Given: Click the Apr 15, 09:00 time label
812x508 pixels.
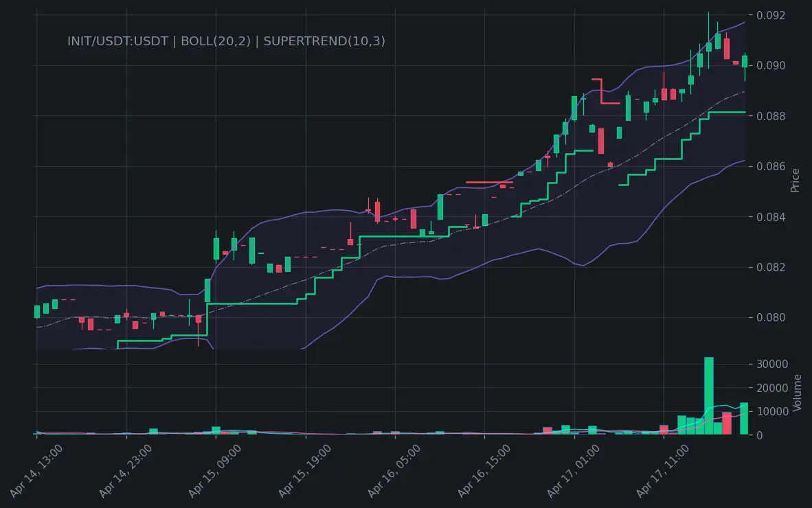Looking at the screenshot, I should pyautogui.click(x=214, y=471).
